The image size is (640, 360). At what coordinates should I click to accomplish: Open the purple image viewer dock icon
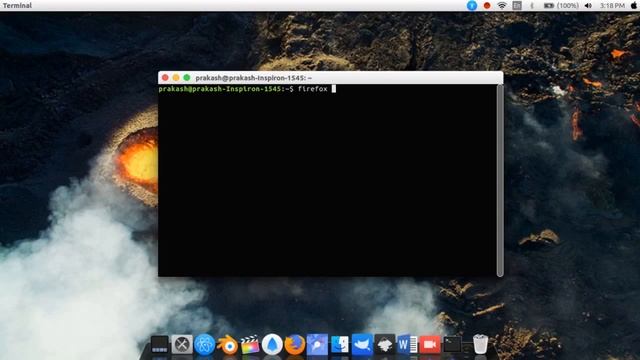click(317, 344)
